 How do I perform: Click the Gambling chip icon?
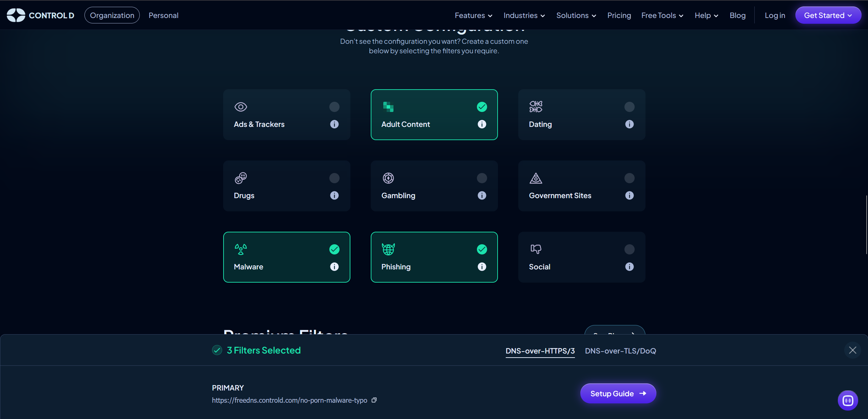click(388, 178)
